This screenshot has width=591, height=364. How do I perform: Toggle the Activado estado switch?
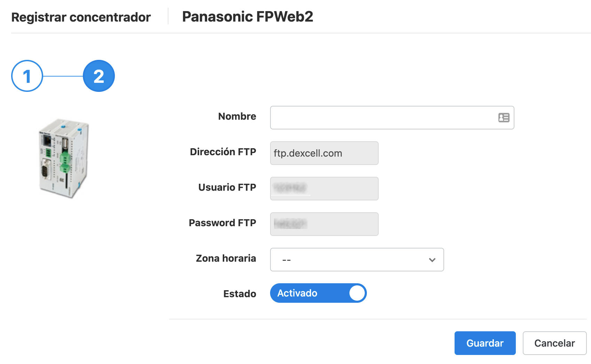[318, 293]
